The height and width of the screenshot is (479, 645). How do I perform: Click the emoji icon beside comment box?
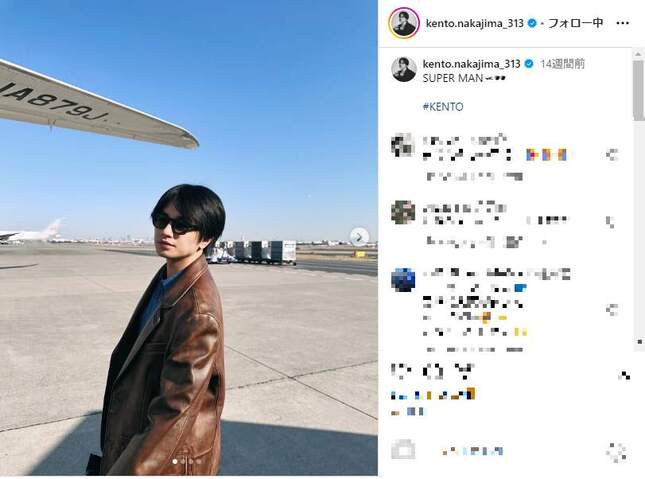[403, 449]
